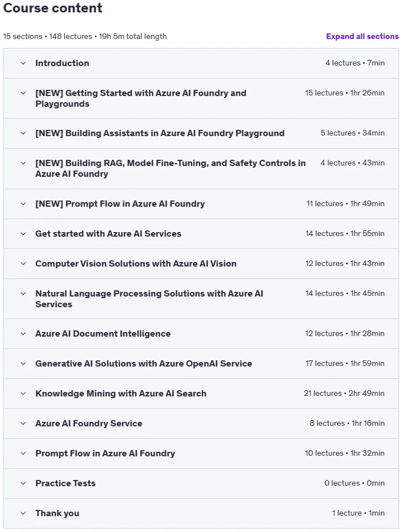
Task: Expand chevron for Building RAG, Model Fine-Tuning section
Action: 23,163
